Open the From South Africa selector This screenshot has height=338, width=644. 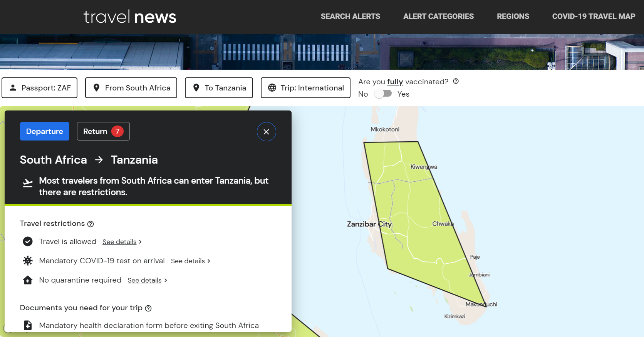(x=131, y=88)
